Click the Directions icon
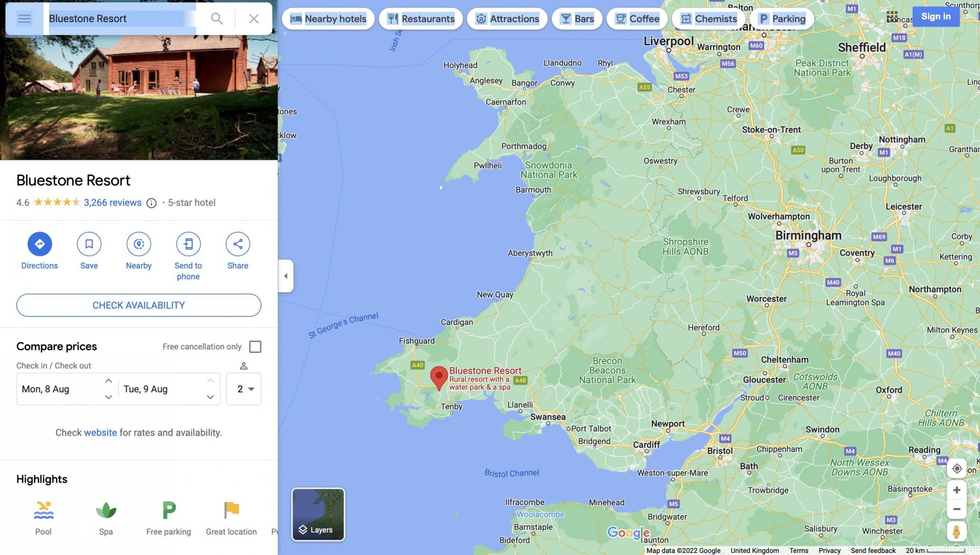The width and height of the screenshot is (980, 555). (x=39, y=244)
